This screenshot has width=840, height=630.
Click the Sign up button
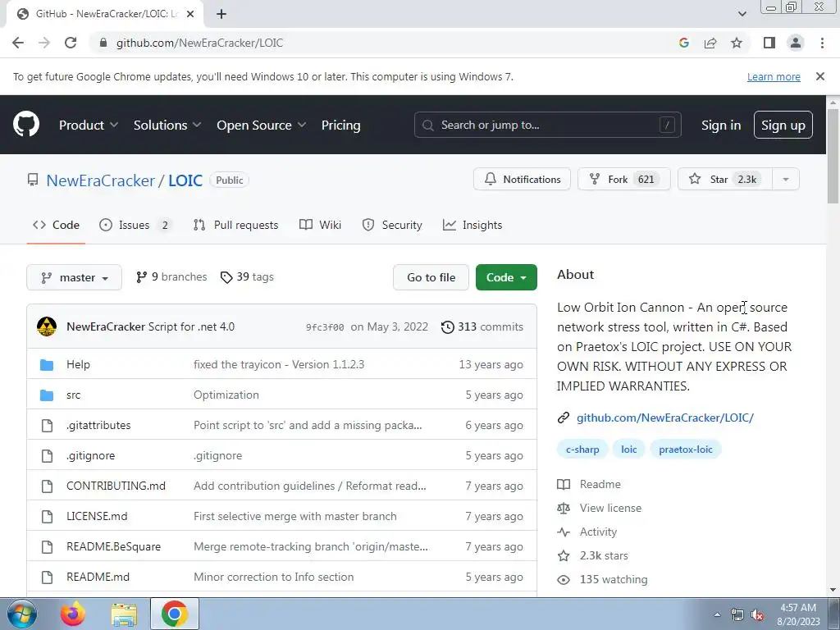[783, 125]
